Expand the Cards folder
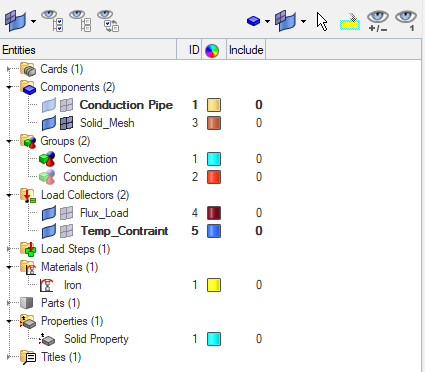 click(x=9, y=69)
